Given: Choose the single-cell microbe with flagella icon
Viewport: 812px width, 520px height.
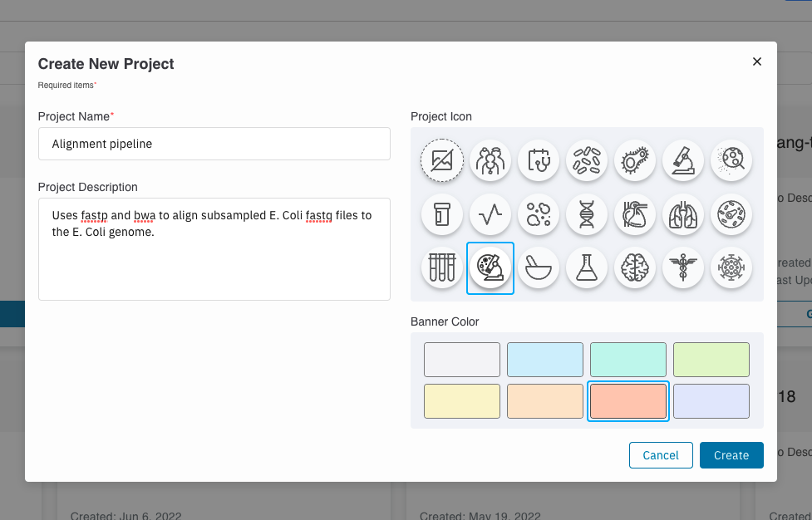Looking at the screenshot, I should tap(634, 160).
